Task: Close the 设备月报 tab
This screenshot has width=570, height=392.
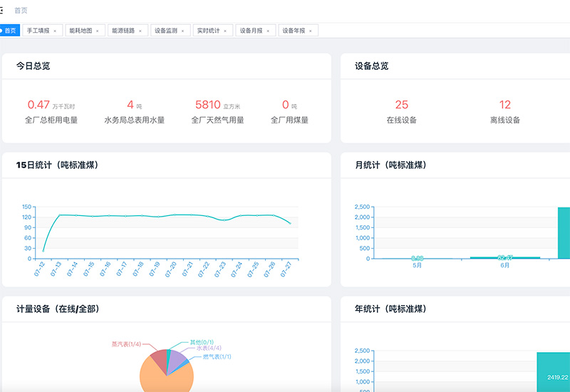Action: coord(268,31)
